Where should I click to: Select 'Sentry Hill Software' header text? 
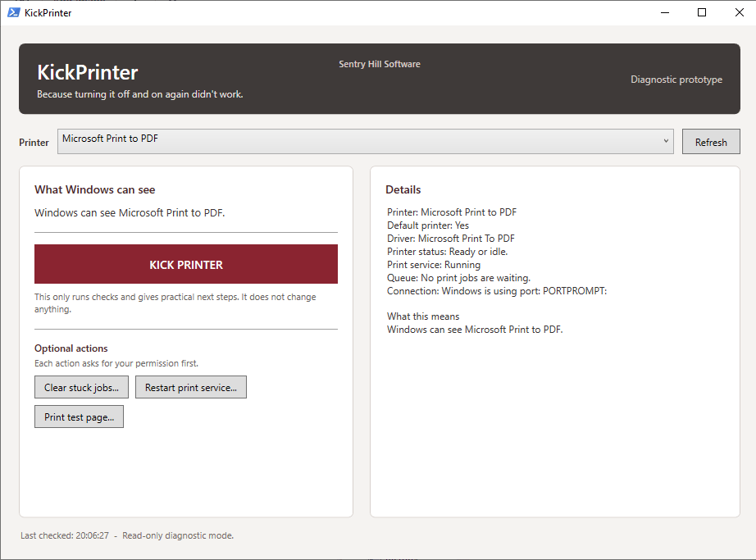pos(380,64)
